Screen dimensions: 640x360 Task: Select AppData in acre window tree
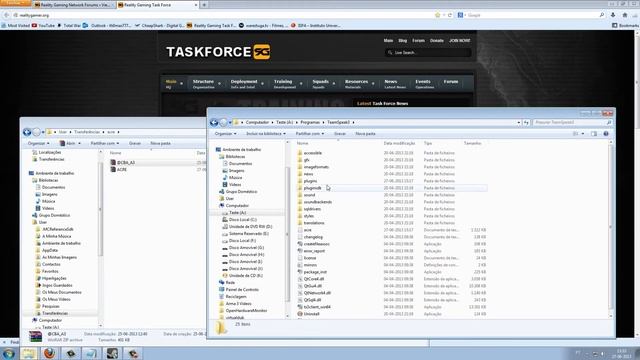tap(50, 250)
